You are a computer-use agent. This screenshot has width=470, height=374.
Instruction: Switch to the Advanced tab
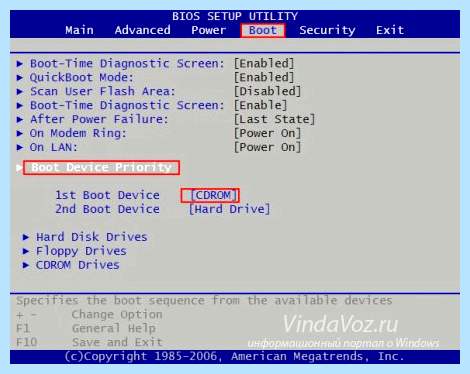[142, 30]
